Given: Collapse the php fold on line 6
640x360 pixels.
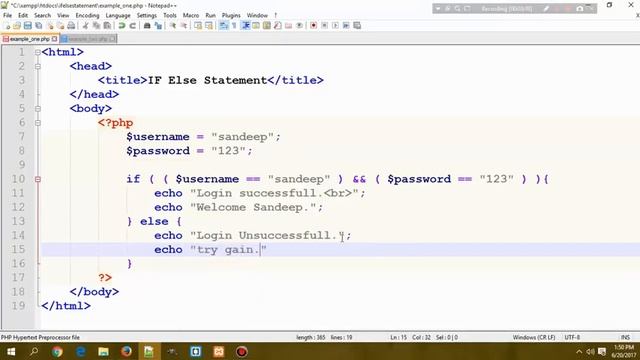Looking at the screenshot, I should click(x=38, y=123).
